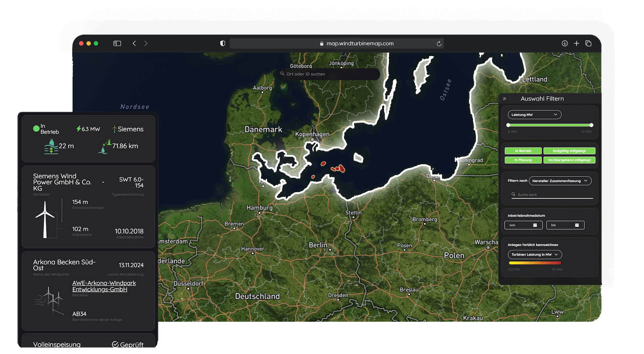Click the search magnifier in the Suche nach field
The height and width of the screenshot is (354, 644).
coord(513,194)
